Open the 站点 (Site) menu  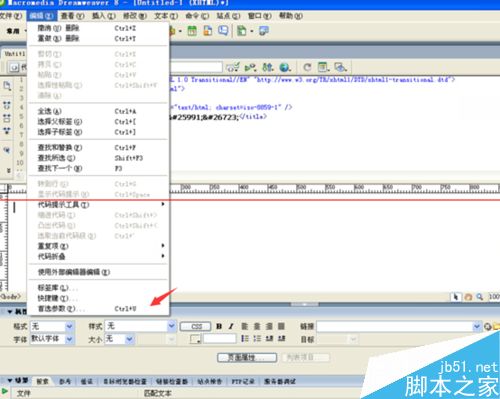point(228,16)
